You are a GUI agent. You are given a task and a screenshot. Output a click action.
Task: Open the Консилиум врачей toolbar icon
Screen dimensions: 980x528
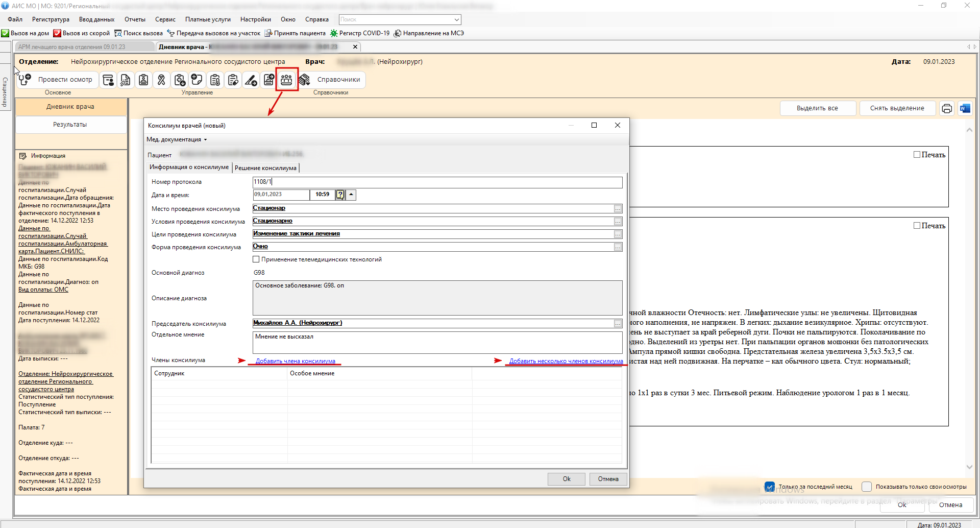click(x=286, y=80)
